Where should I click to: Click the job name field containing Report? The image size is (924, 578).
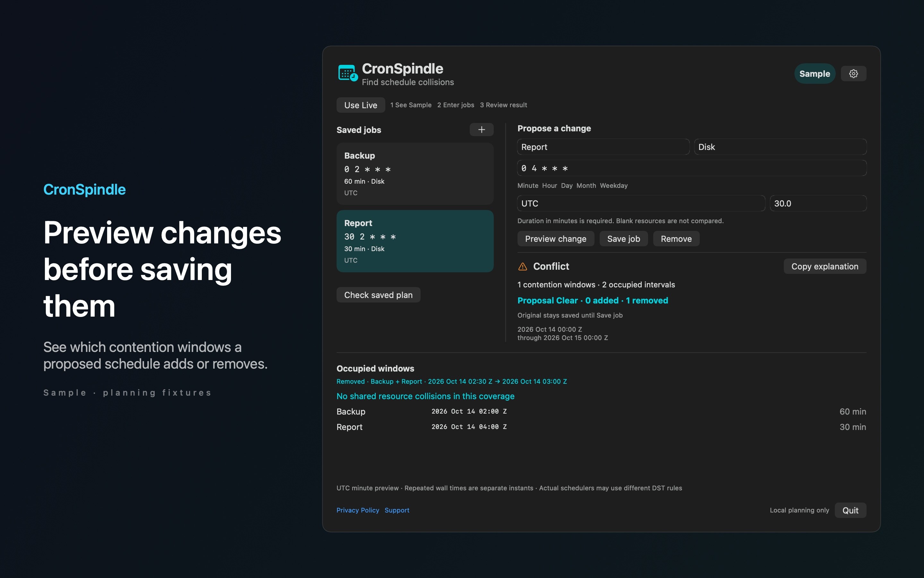tap(603, 147)
